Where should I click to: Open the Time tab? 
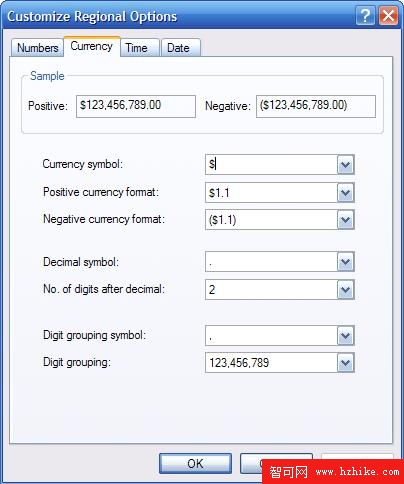(x=139, y=48)
